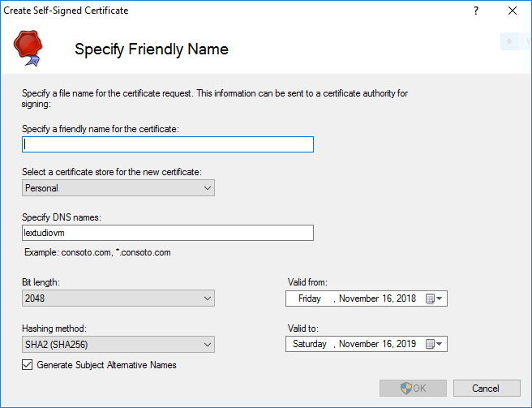Select year 2019 in Valid to date
Screen dimensions: 532x408
[x=405, y=344]
